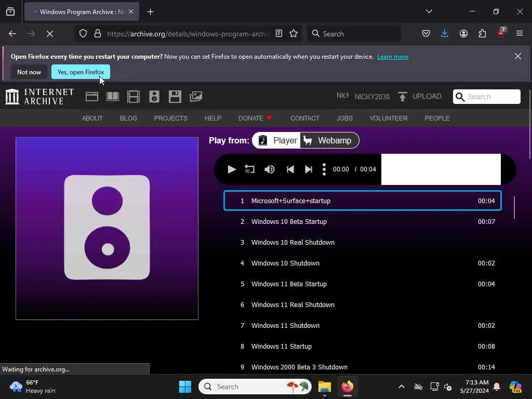This screenshot has width=532, height=399.
Task: Open the Texts book icon
Action: (113, 97)
